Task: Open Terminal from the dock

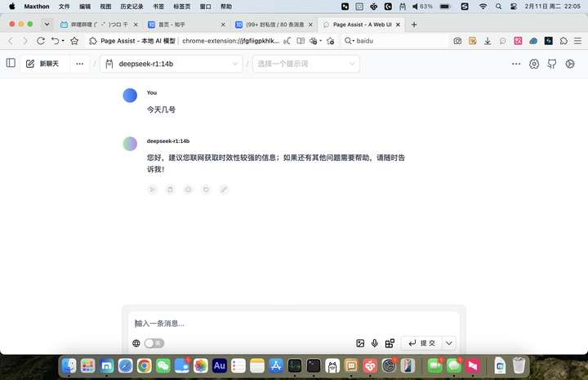Action: point(314,365)
